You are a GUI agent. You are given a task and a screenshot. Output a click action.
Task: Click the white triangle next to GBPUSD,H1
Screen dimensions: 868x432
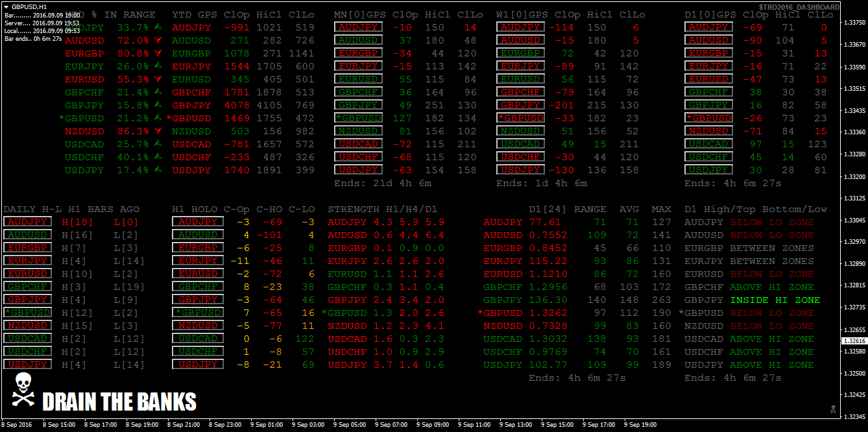6,6
